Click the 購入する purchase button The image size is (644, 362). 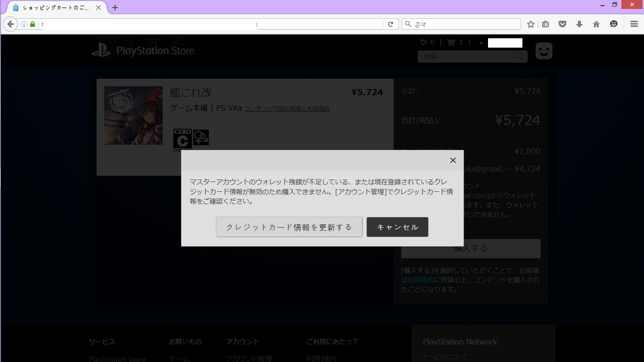pos(470,249)
